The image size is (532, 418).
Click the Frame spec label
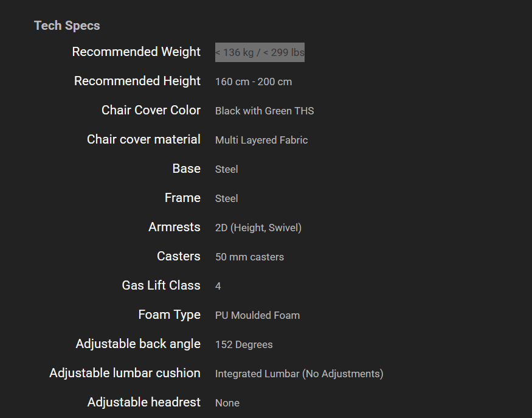(x=182, y=198)
